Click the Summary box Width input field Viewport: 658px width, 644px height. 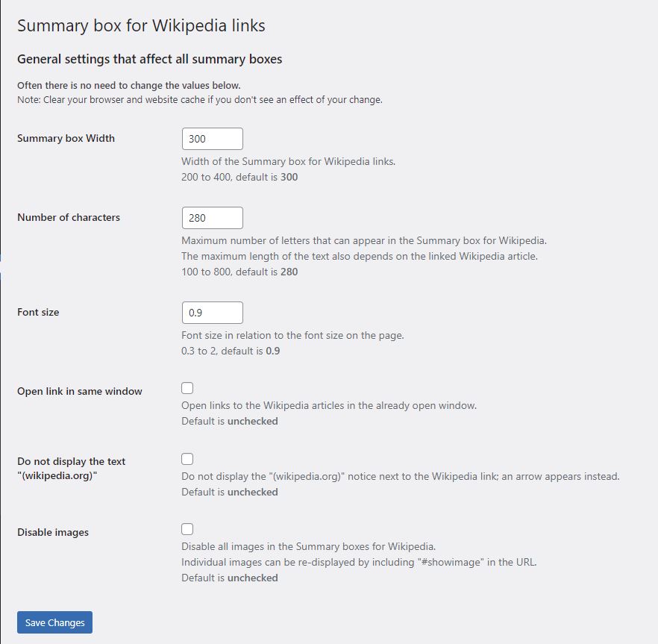point(212,138)
